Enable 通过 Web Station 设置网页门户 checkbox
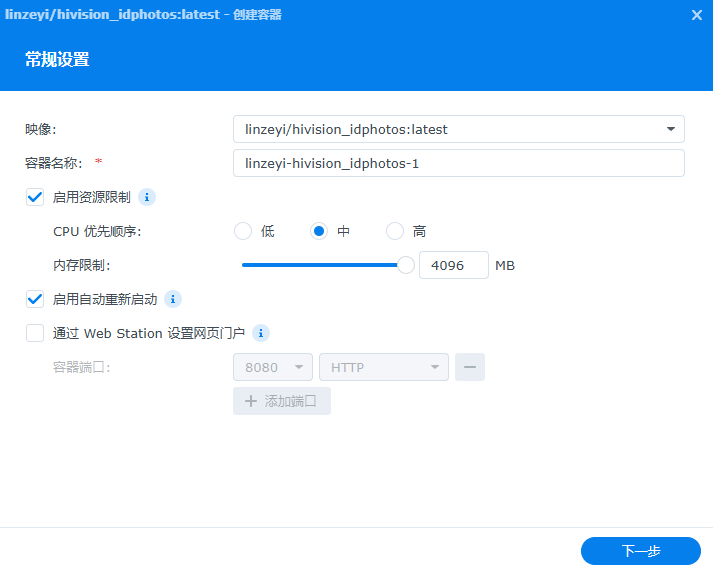 pyautogui.click(x=35, y=333)
